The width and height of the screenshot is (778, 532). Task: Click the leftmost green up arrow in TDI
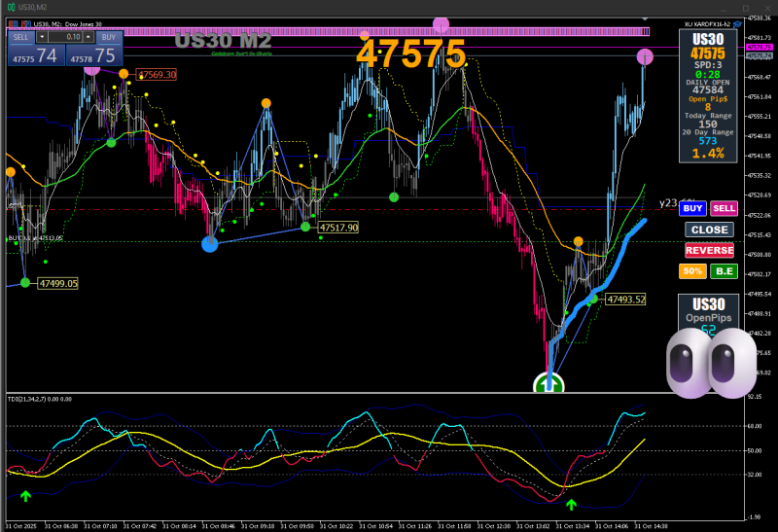pyautogui.click(x=25, y=495)
